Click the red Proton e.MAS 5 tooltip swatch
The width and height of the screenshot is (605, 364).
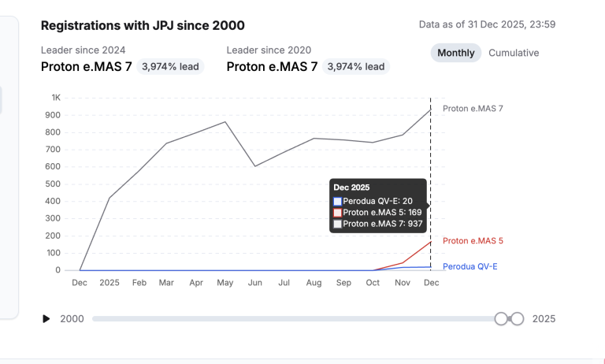pyautogui.click(x=338, y=212)
